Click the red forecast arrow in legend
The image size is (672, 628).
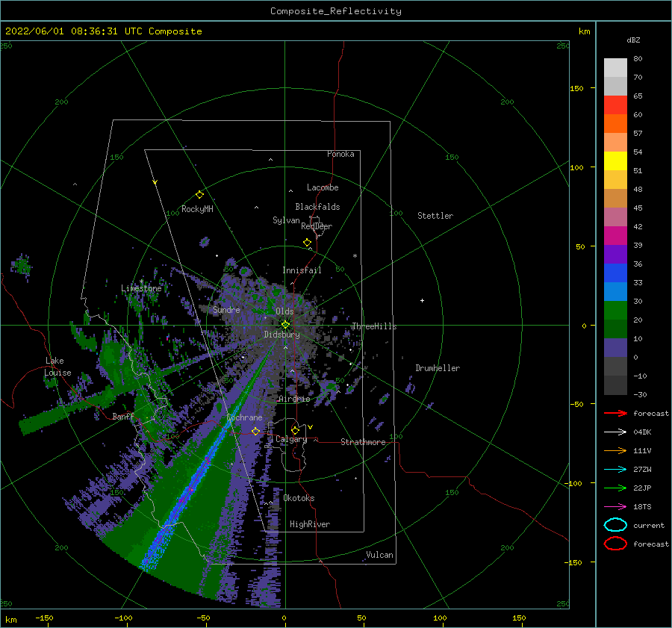[615, 413]
